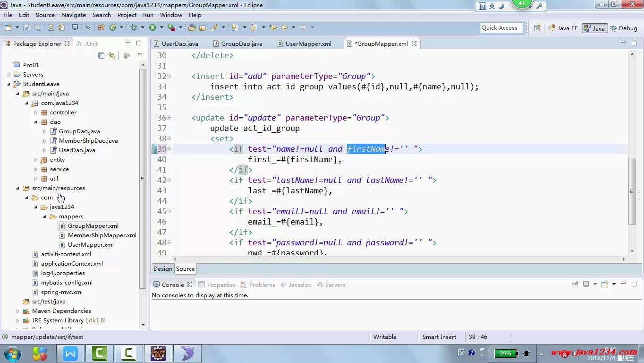
Task: Collapse the dao package node
Action: pyautogui.click(x=35, y=122)
